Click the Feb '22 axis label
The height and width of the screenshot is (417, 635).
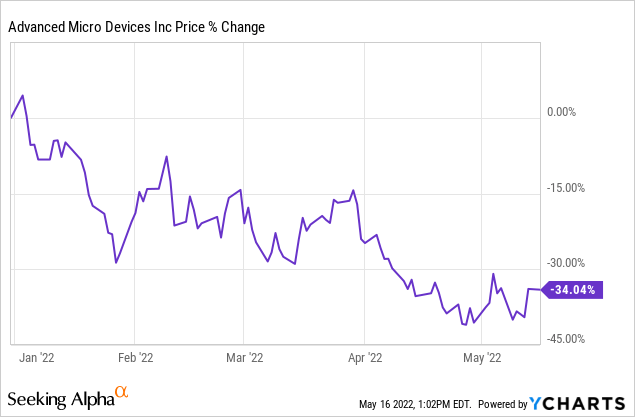[135, 357]
